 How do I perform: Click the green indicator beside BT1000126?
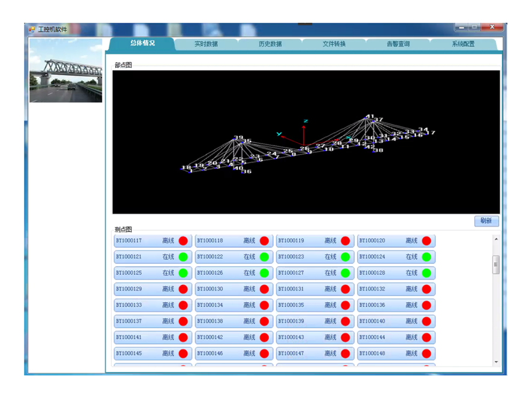click(264, 273)
